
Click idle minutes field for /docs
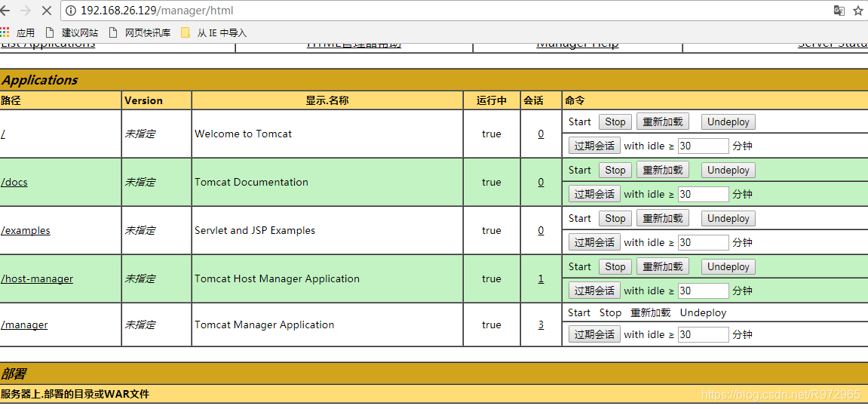(x=703, y=195)
